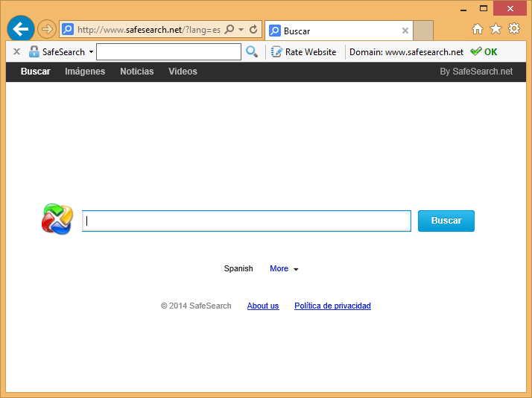Open the About us link

click(x=263, y=306)
